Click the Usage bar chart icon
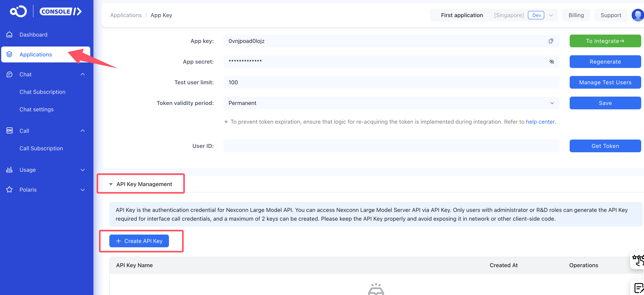 click(x=9, y=170)
